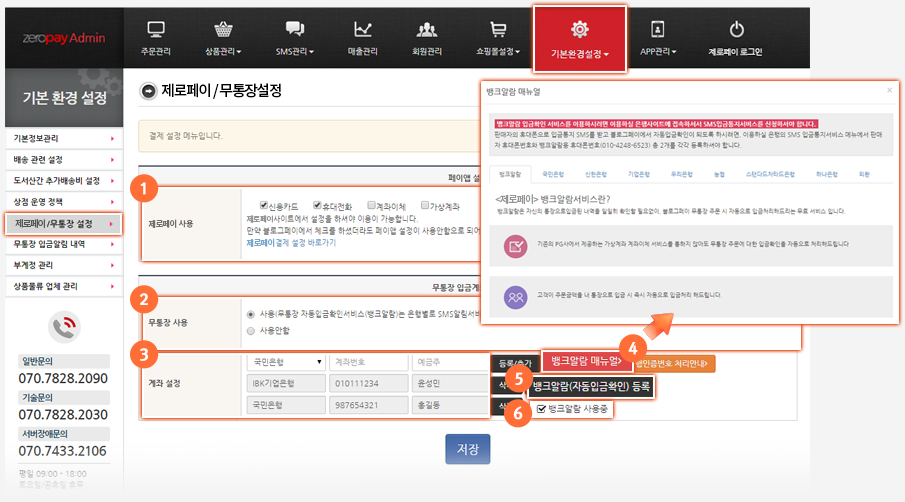The height and width of the screenshot is (502, 905).
Task: Open SMS관리 speech bubble icon
Action: tap(294, 29)
